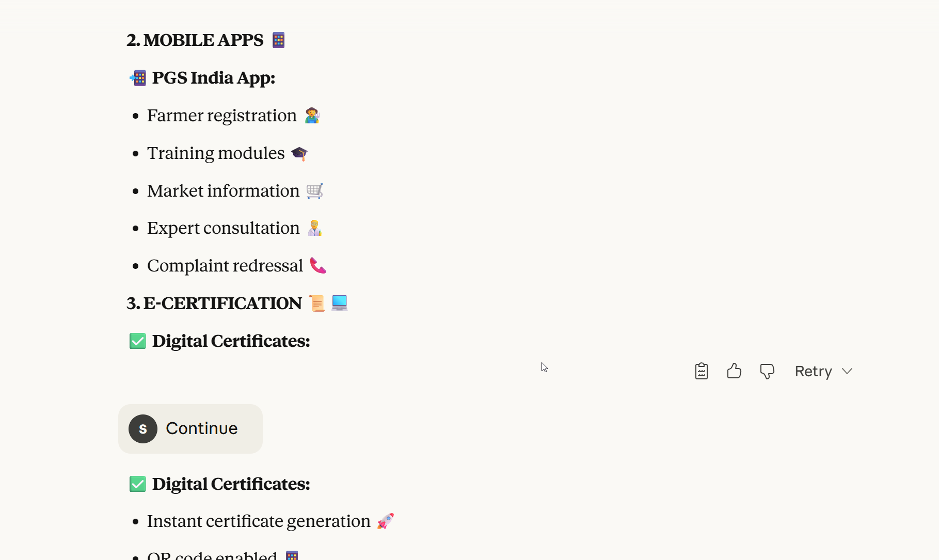The height and width of the screenshot is (560, 939).
Task: Click the laptop emoji in E-Certification heading
Action: (339, 303)
